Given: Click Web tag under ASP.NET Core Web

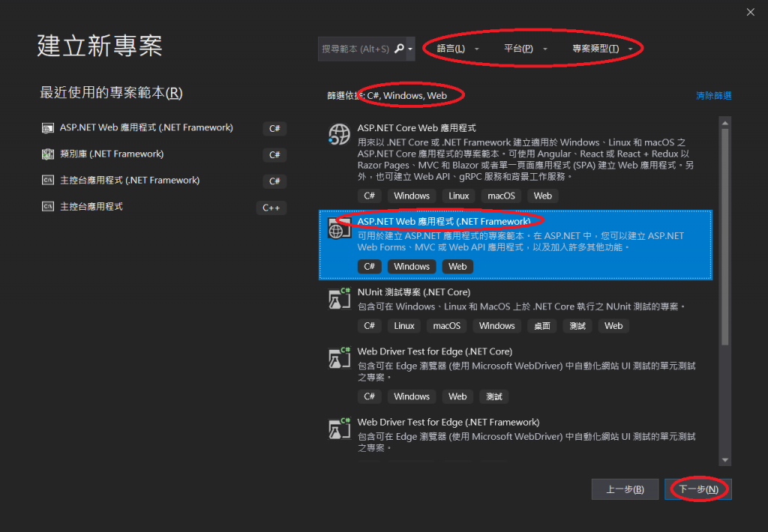Looking at the screenshot, I should pyautogui.click(x=543, y=196).
